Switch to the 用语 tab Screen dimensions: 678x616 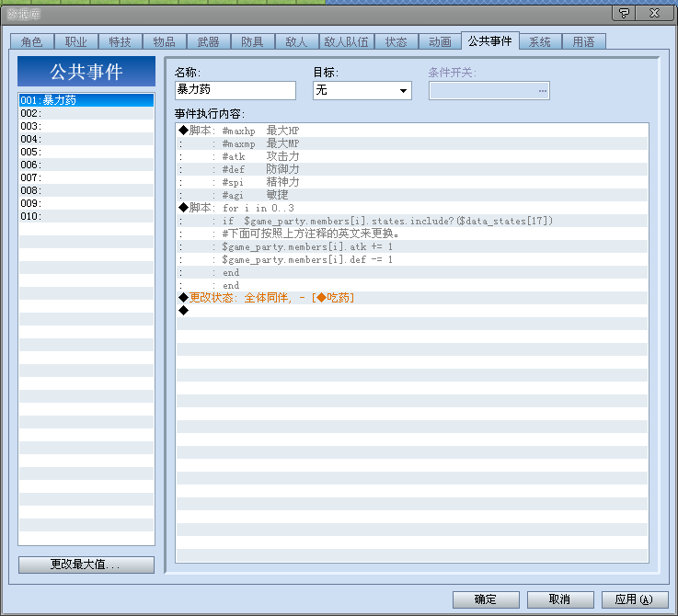[584, 41]
